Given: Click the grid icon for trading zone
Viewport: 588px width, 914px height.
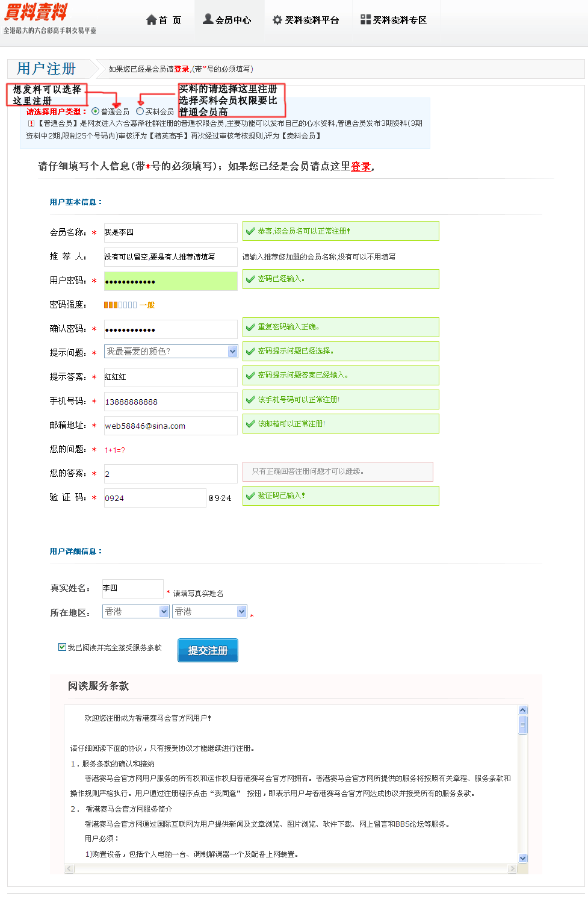Looking at the screenshot, I should [365, 19].
